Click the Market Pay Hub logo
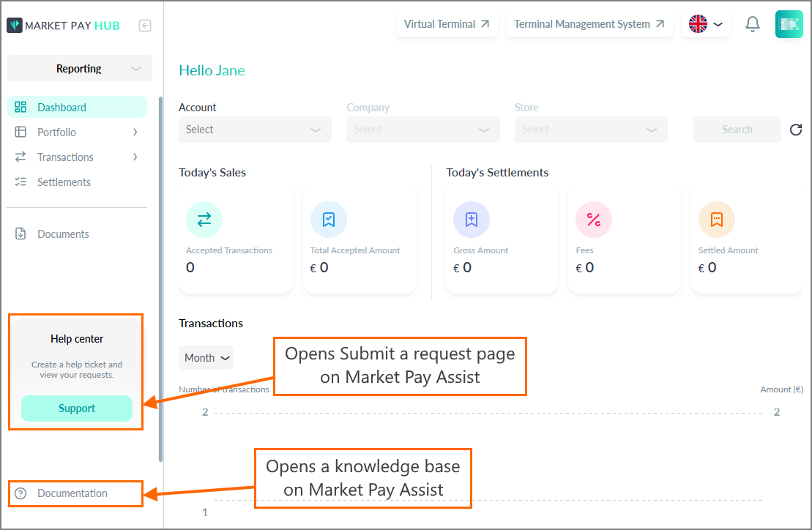Screen dimensions: 812x530 pyautogui.click(x=63, y=26)
